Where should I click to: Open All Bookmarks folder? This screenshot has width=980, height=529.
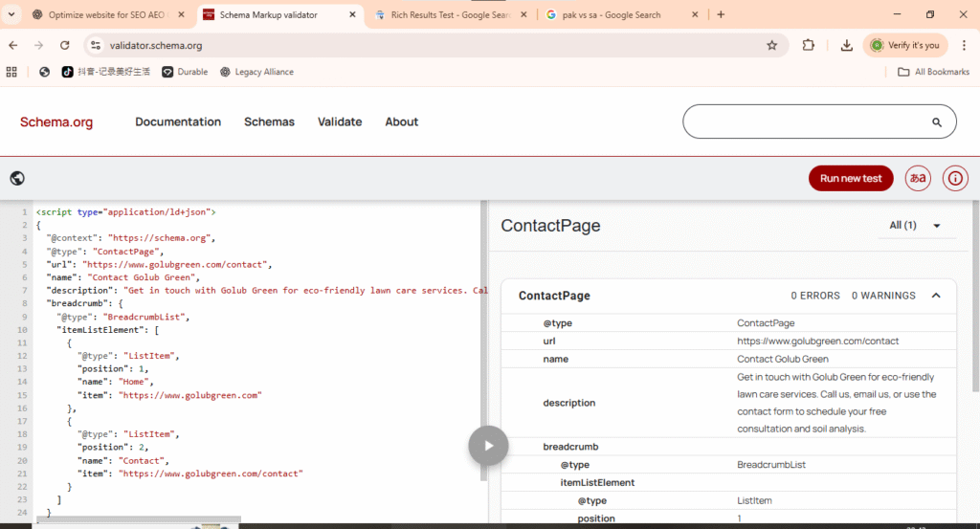pyautogui.click(x=934, y=72)
